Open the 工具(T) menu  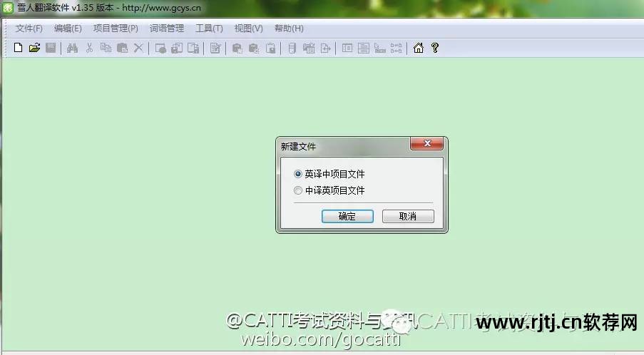(x=209, y=29)
